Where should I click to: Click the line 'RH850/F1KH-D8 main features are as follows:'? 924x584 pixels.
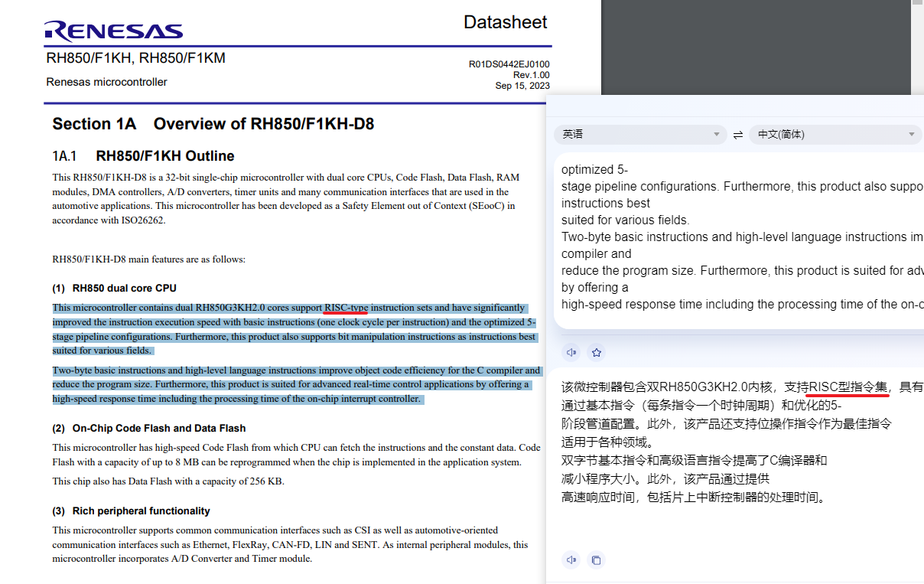tap(148, 259)
